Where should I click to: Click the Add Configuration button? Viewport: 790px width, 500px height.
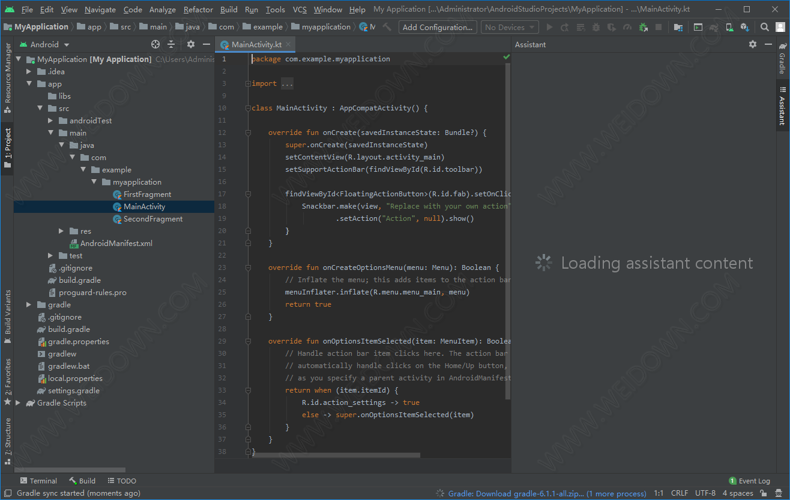coord(437,27)
